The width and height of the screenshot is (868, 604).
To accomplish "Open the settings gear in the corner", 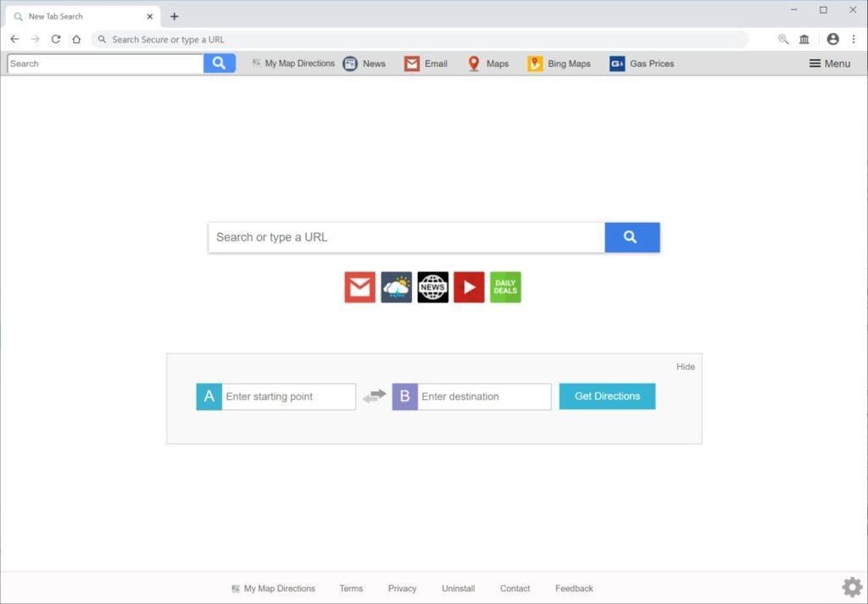I will 852,585.
